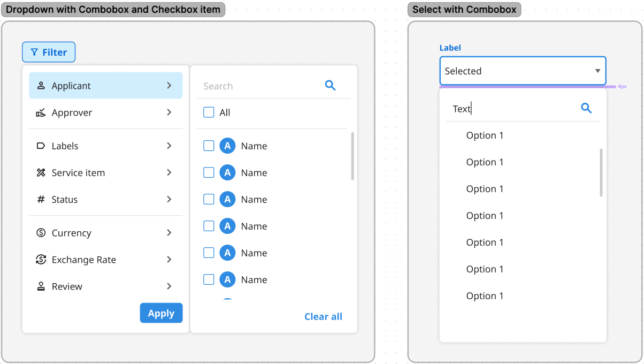Click the Labels tag icon
Image resolution: width=644 pixels, height=364 pixels.
(41, 146)
